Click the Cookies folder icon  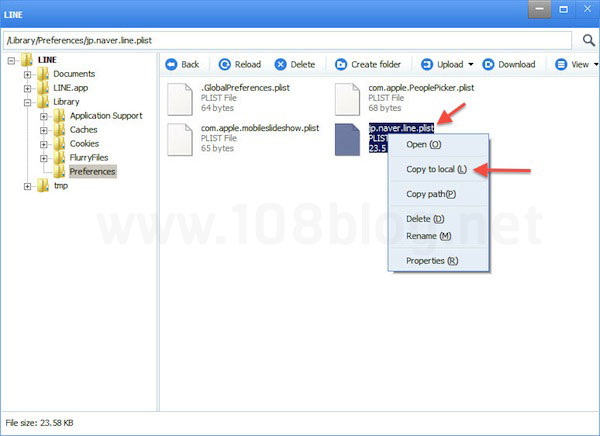click(x=59, y=144)
